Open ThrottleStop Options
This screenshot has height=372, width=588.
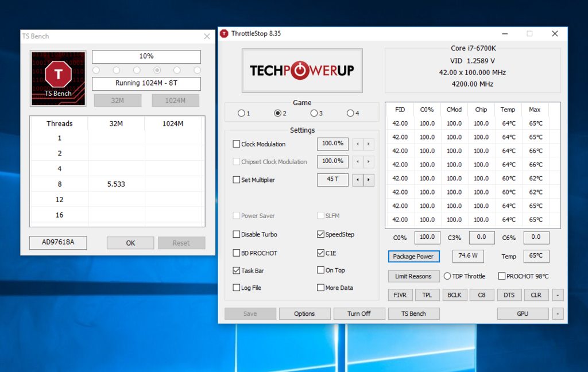pyautogui.click(x=304, y=314)
